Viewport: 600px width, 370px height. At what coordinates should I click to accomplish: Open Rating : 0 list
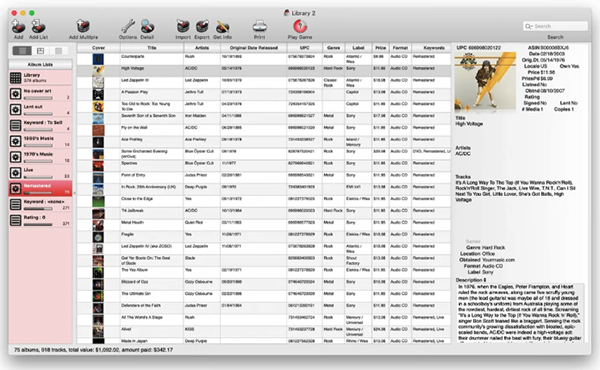point(40,220)
